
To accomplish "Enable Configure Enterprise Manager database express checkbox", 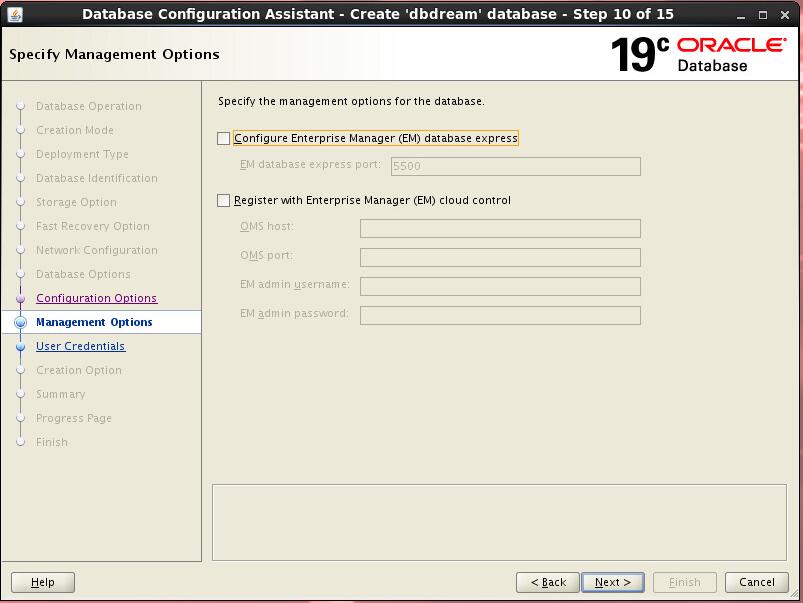I will pyautogui.click(x=224, y=139).
